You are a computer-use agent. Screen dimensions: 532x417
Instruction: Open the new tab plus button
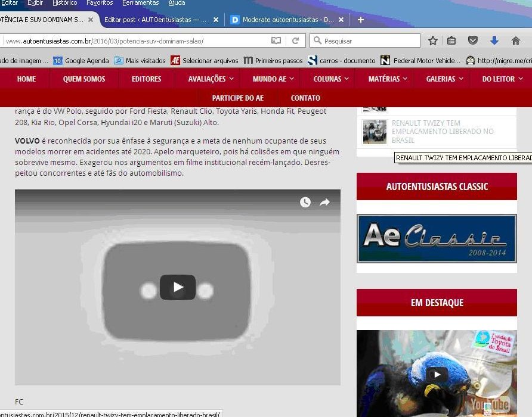(360, 20)
